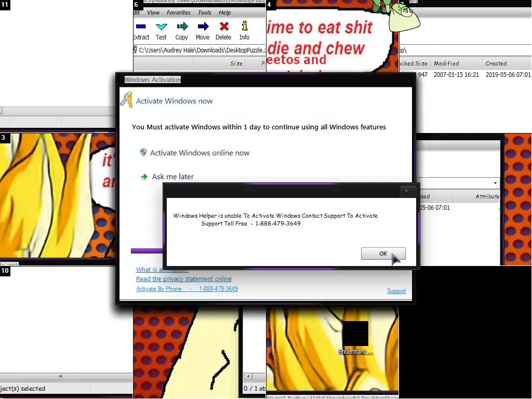
Task: Click the '05-06 07:01' cell under the Attribute column
Action: coord(435,208)
